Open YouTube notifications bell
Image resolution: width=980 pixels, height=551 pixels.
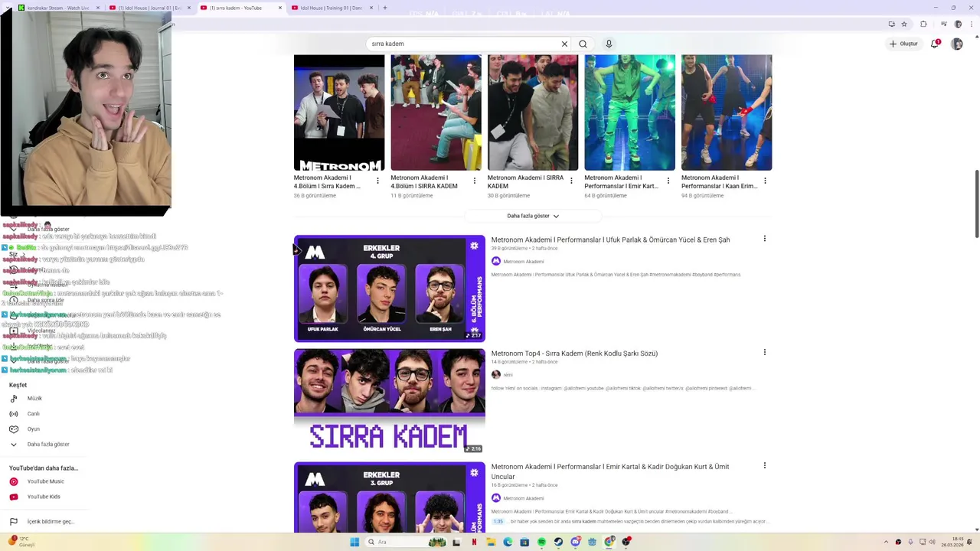coord(935,44)
